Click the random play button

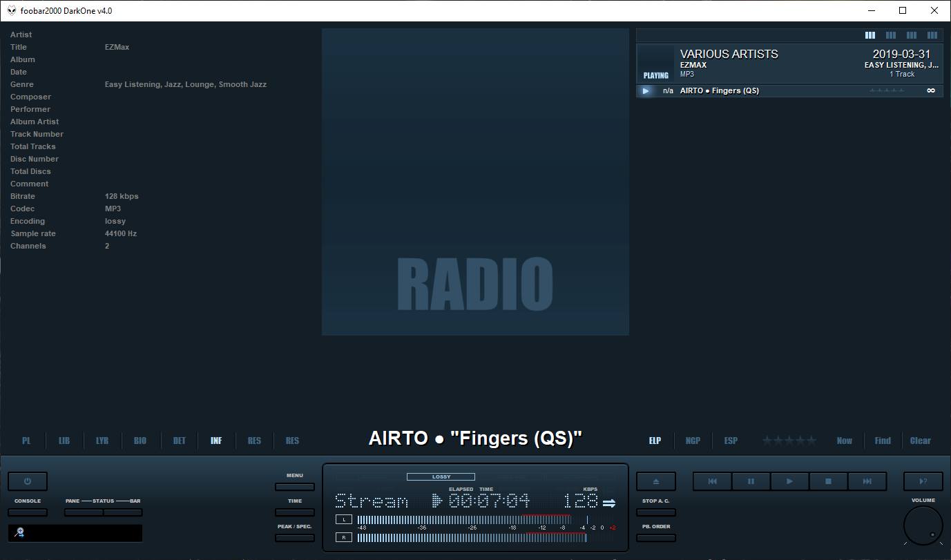(x=923, y=481)
